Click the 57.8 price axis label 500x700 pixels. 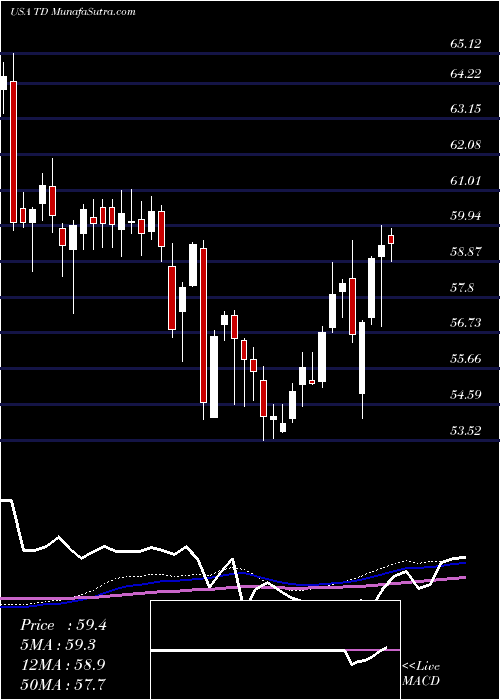[461, 288]
